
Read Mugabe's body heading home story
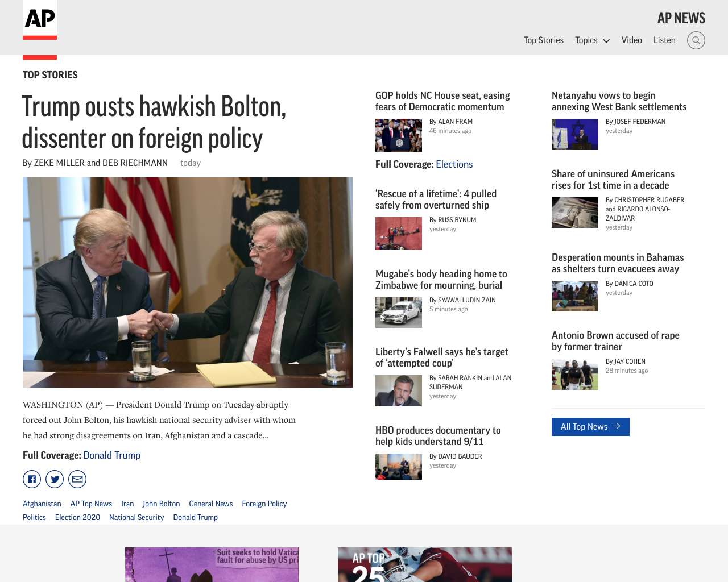pos(441,280)
